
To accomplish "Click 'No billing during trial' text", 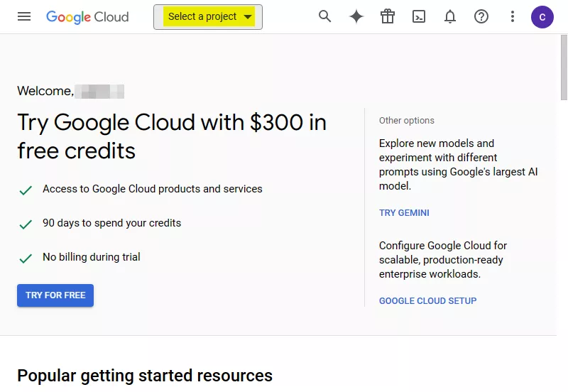I will pyautogui.click(x=92, y=257).
